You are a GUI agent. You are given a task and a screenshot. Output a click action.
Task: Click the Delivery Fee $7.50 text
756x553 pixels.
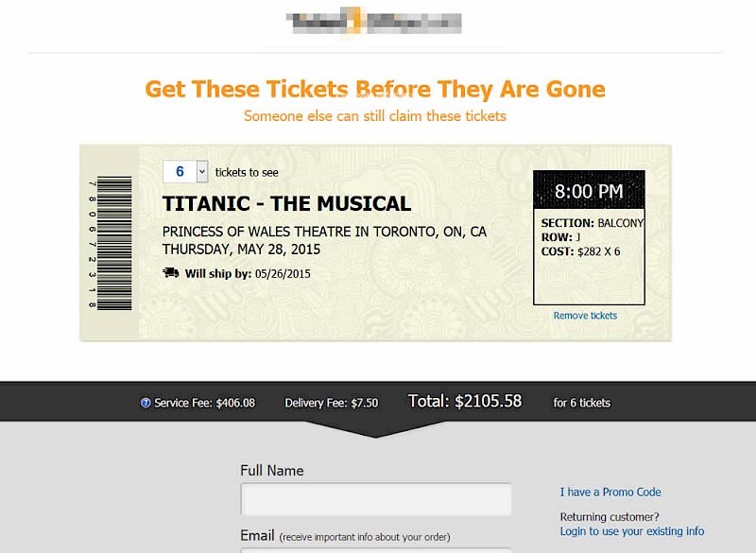click(x=332, y=403)
